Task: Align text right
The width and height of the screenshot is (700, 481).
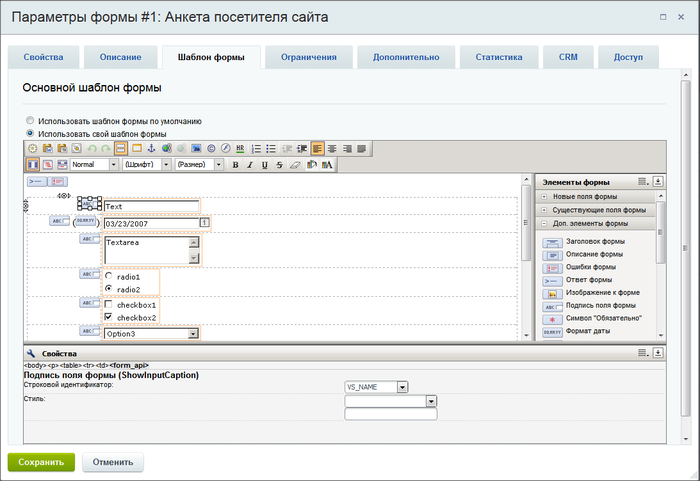Action: coord(347,149)
